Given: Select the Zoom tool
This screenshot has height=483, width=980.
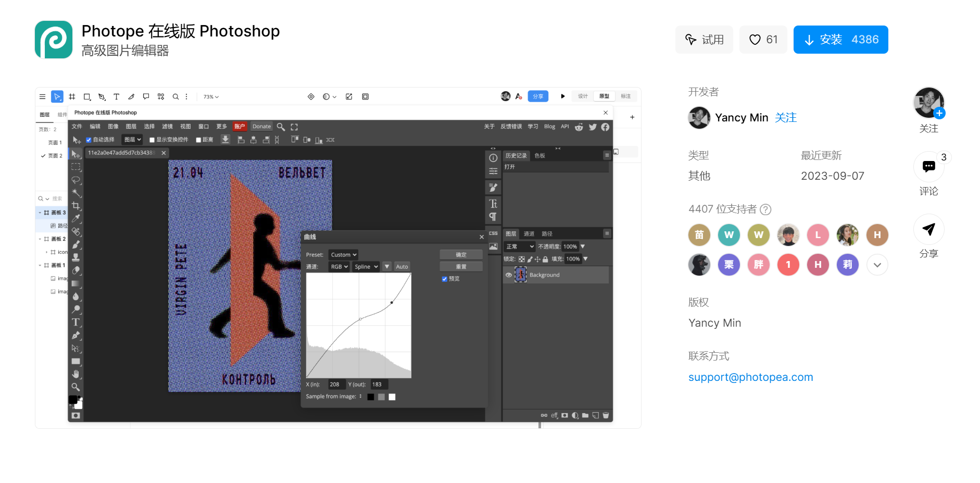Looking at the screenshot, I should [x=77, y=387].
